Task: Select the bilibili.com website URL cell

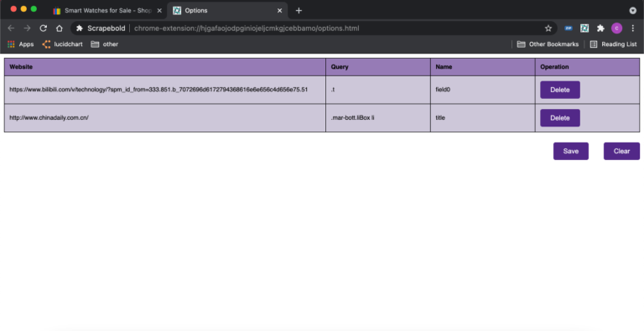Action: click(165, 90)
